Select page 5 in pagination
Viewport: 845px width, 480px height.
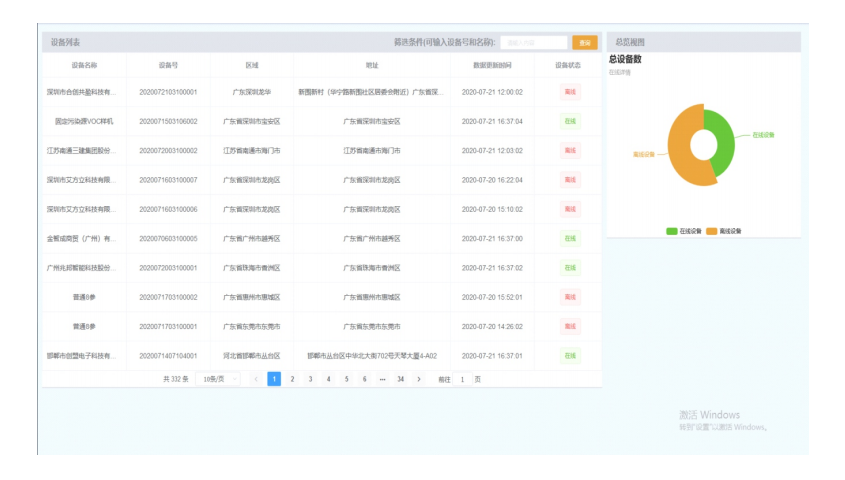pos(346,379)
